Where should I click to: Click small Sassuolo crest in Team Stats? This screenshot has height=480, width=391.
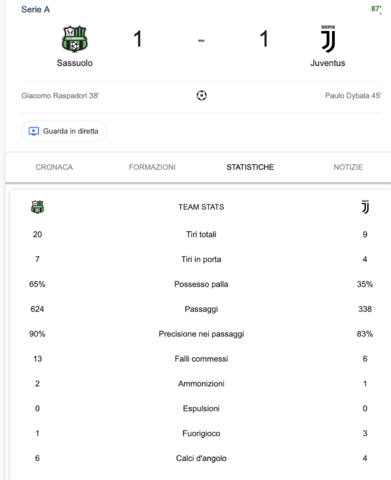tap(37, 207)
